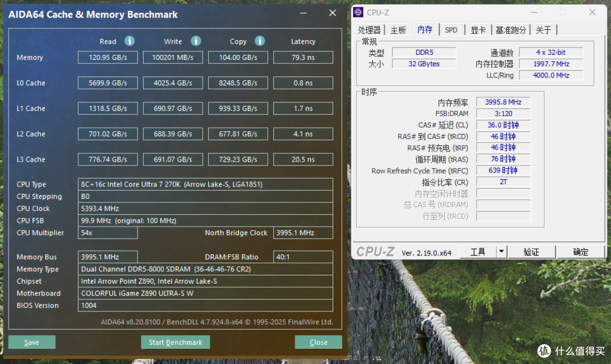Click the Read column info icon
Image resolution: width=611 pixels, height=364 pixels.
coord(130,41)
